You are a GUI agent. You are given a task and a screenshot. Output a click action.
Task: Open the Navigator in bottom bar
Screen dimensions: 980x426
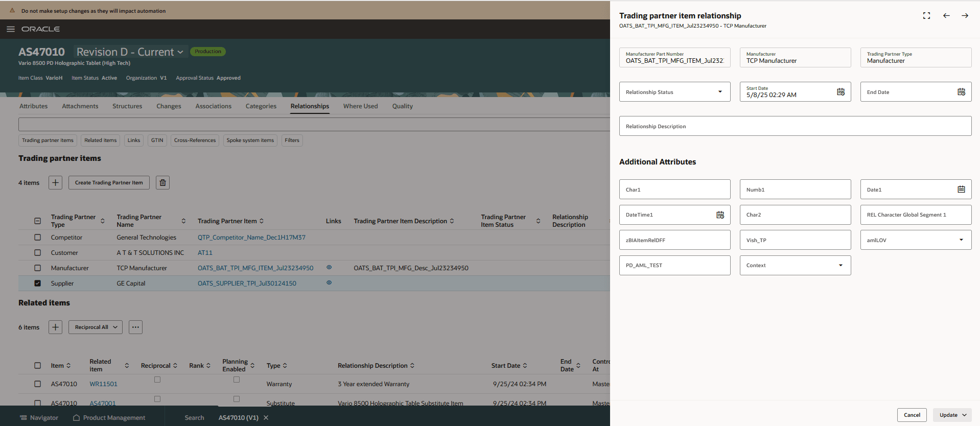coord(39,417)
